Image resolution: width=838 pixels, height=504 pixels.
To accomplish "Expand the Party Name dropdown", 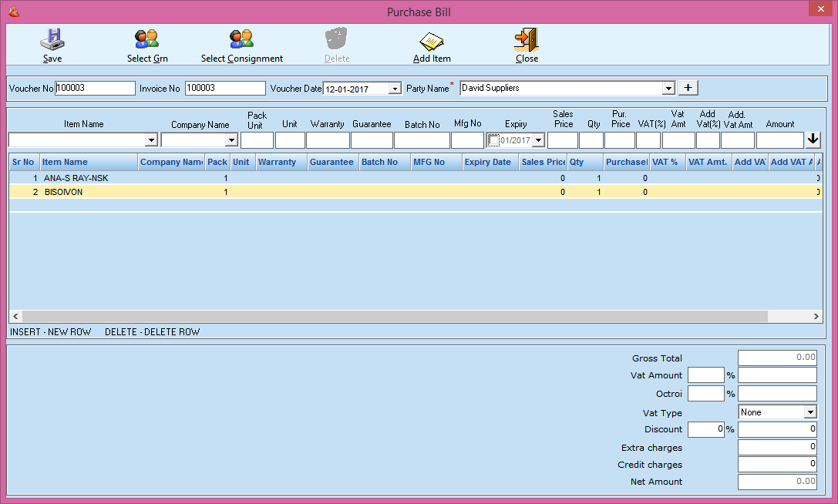I will click(x=668, y=89).
